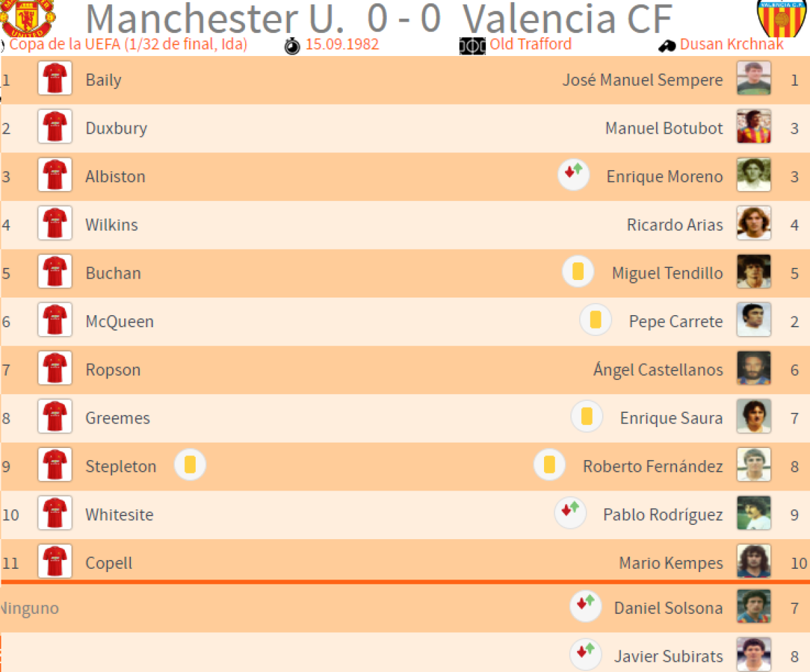Click Pablo Rodríguez's substitution arrows icon

pyautogui.click(x=570, y=513)
